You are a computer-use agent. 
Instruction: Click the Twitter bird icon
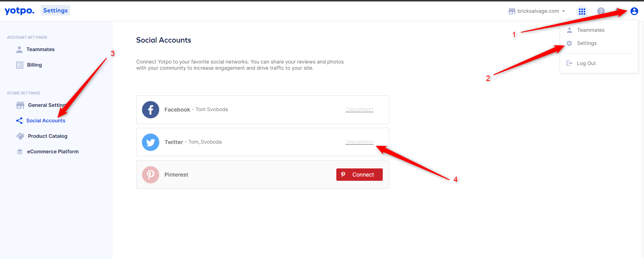point(151,142)
